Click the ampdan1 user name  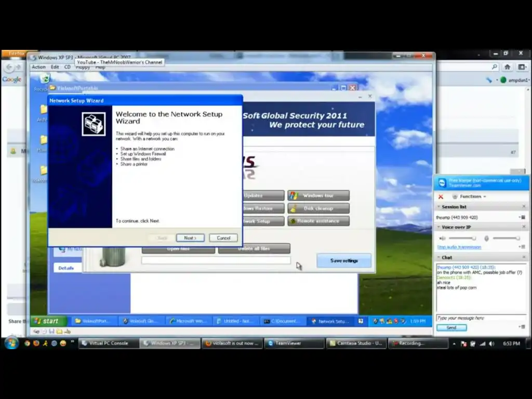tap(518, 80)
